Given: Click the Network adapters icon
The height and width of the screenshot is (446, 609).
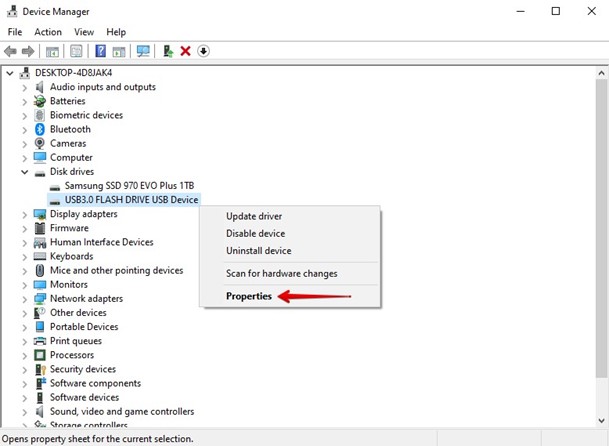Looking at the screenshot, I should (x=40, y=299).
